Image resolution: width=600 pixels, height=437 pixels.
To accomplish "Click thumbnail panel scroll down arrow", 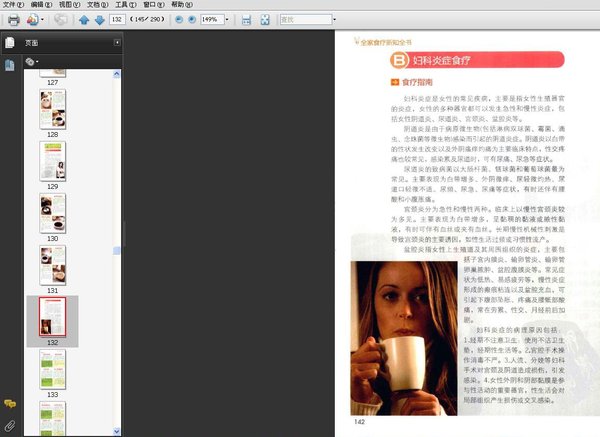I will point(117,431).
